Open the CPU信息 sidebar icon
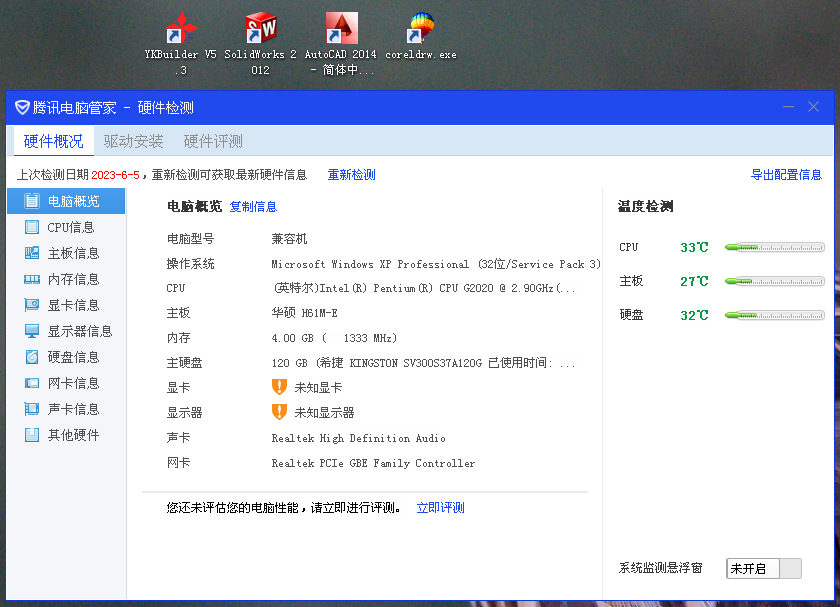840x607 pixels. (32, 227)
